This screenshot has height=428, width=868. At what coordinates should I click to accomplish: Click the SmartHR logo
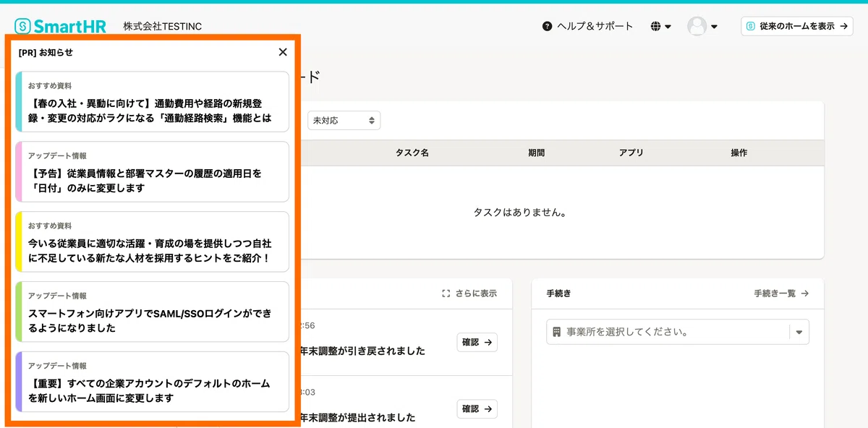click(x=61, y=26)
